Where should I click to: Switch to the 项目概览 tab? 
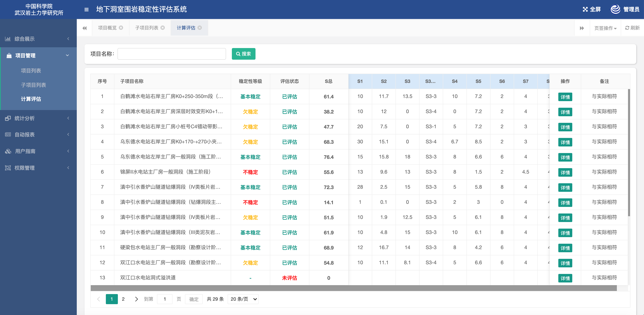point(107,28)
